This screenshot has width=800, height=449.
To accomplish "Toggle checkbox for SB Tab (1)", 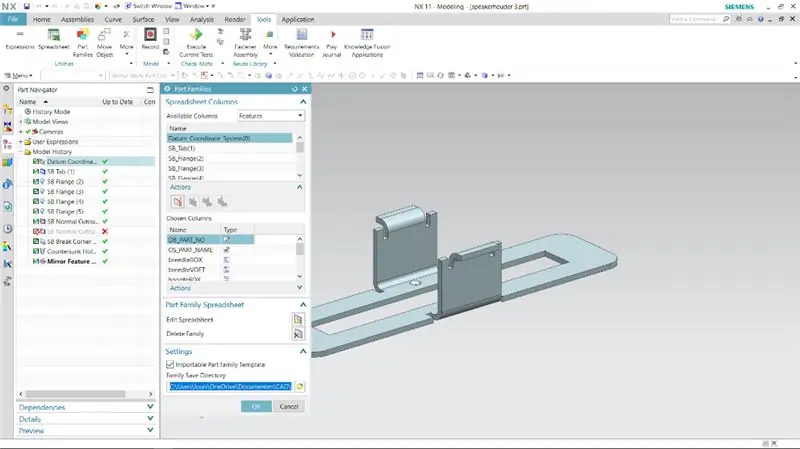I will click(x=36, y=171).
